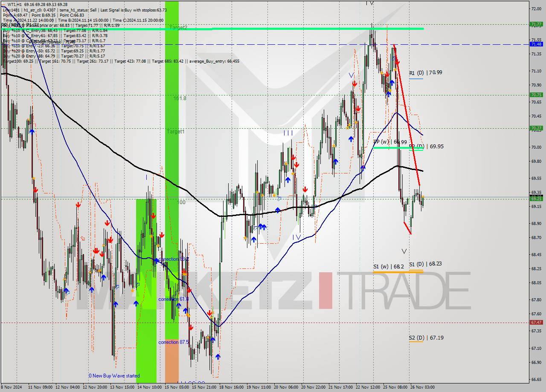Select 'Time C:2024.11.15 20:00:00' text

[x=137, y=20]
